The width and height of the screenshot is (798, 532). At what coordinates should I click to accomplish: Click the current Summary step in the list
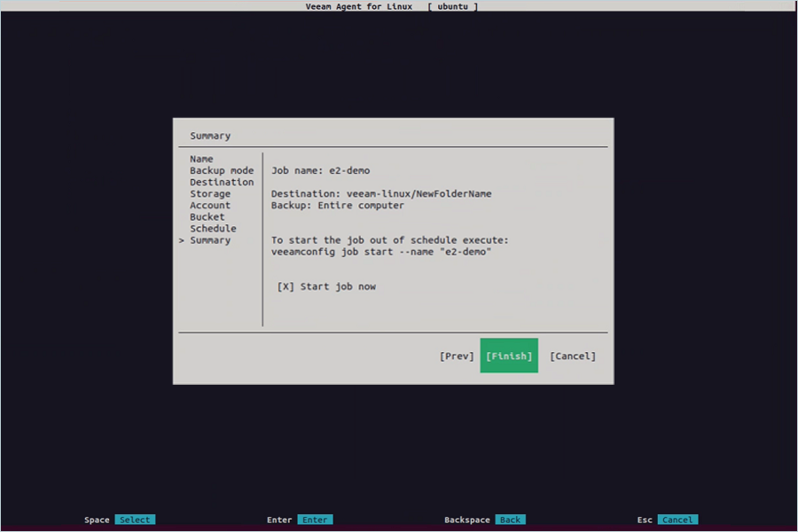[210, 240]
